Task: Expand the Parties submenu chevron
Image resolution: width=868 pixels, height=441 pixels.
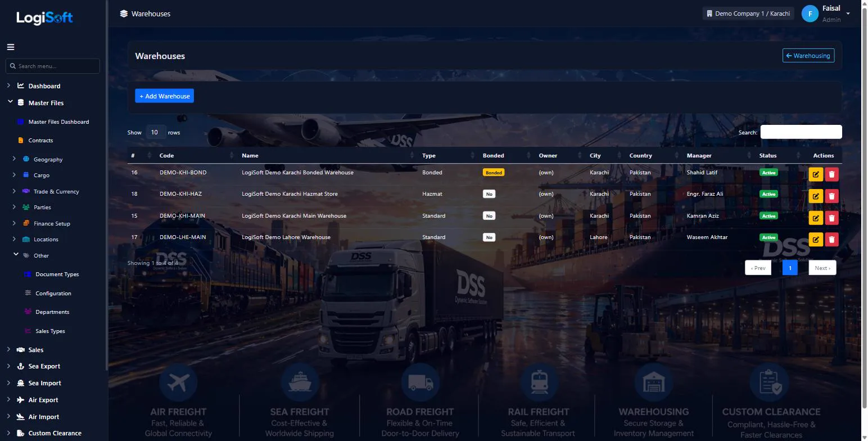Action: 14,207
